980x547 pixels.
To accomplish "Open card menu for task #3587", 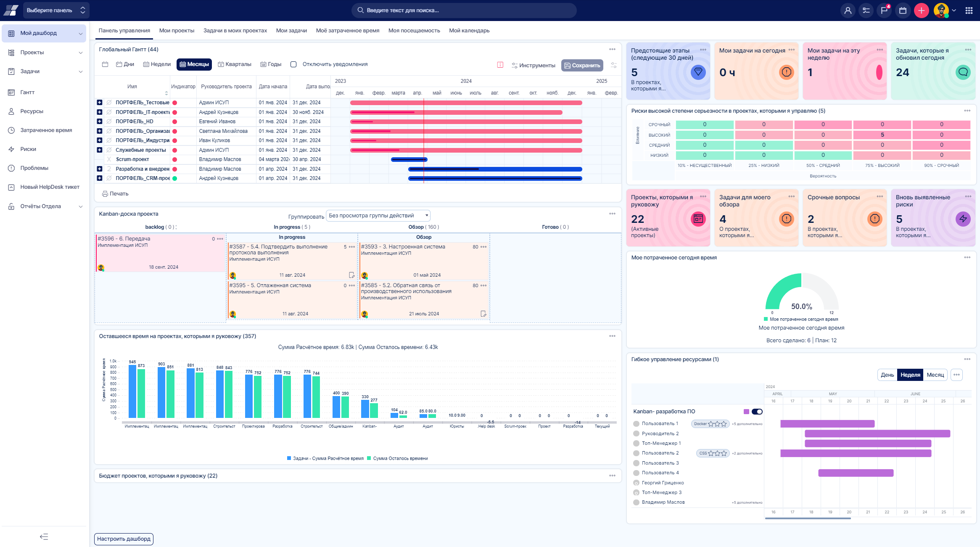I will click(352, 247).
